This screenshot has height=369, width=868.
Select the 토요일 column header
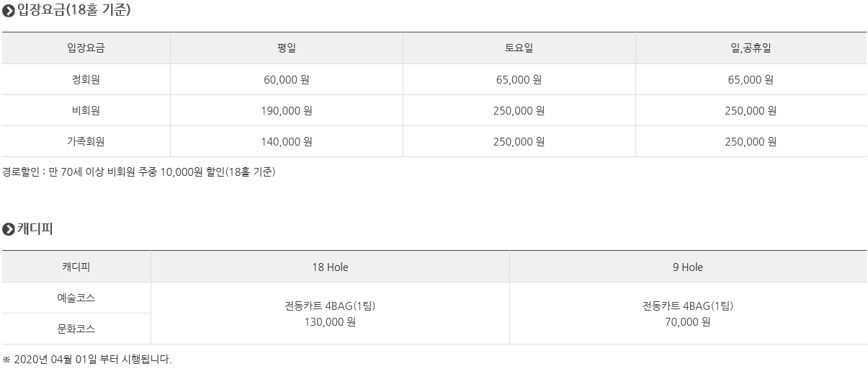519,48
